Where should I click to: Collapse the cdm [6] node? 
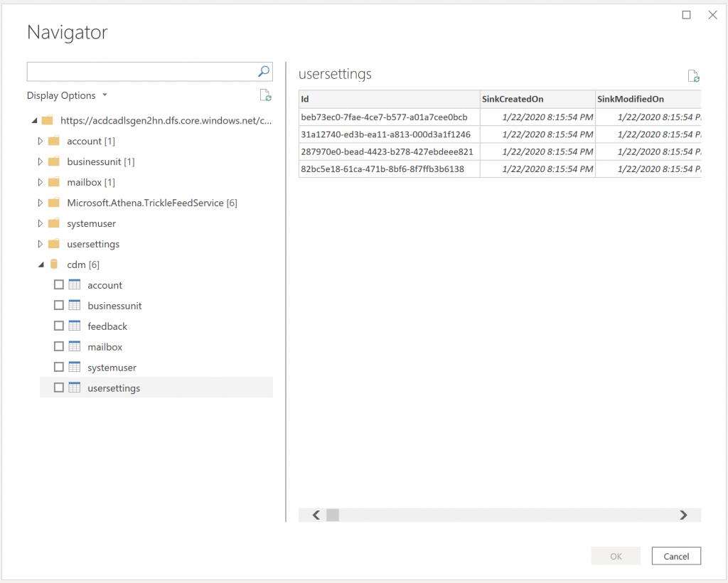click(x=41, y=264)
